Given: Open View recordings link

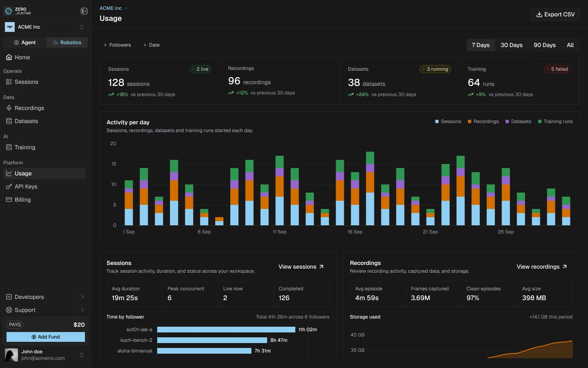Looking at the screenshot, I should pyautogui.click(x=541, y=267).
